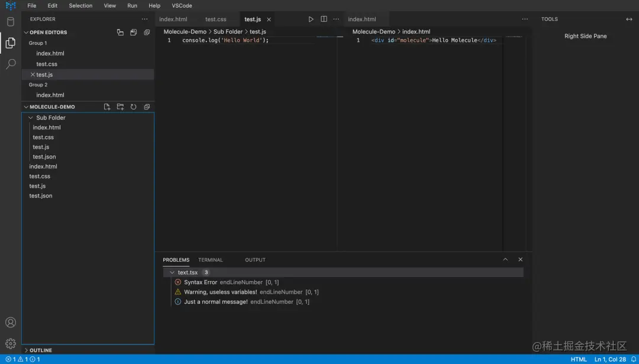Maximize the bottom panel with chevron up

click(x=505, y=259)
